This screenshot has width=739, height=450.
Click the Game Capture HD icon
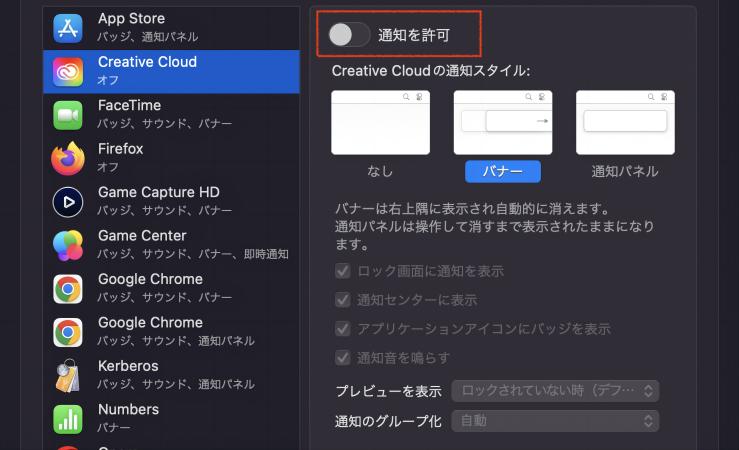click(x=68, y=202)
